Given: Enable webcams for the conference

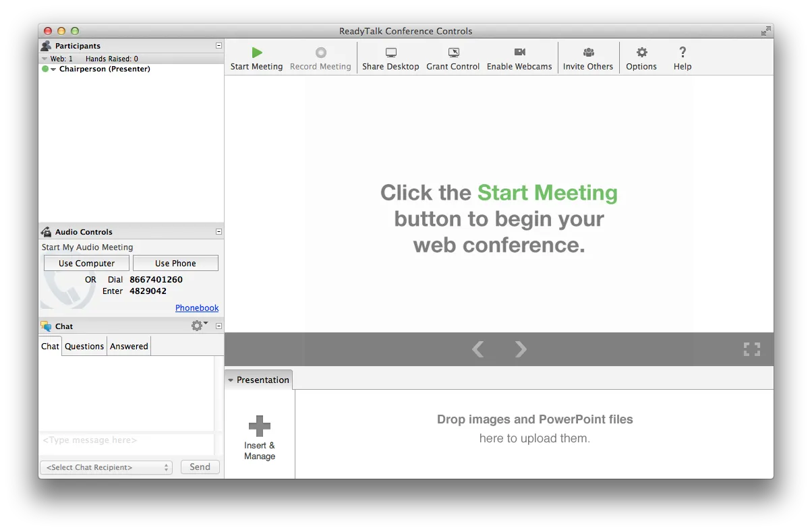Looking at the screenshot, I should [x=519, y=58].
